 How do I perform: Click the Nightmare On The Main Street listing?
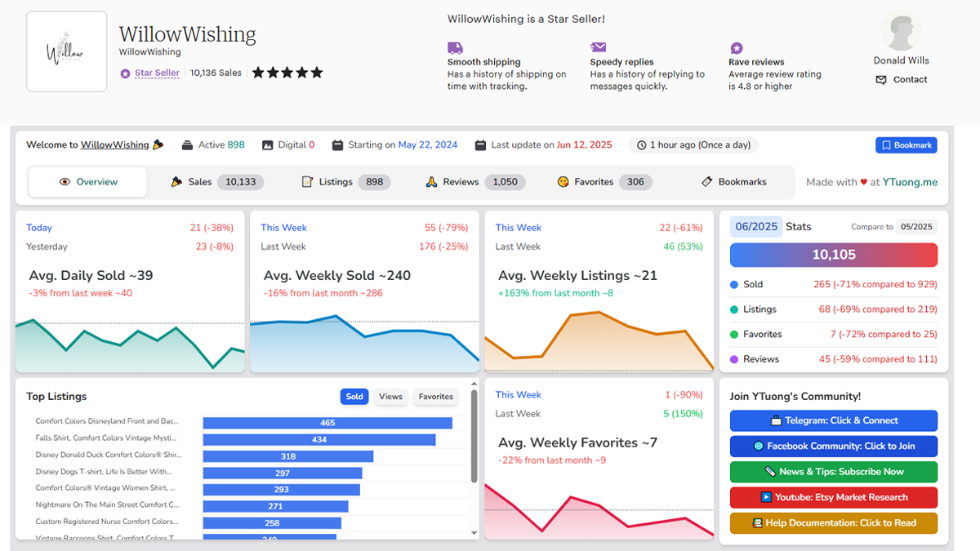point(107,505)
